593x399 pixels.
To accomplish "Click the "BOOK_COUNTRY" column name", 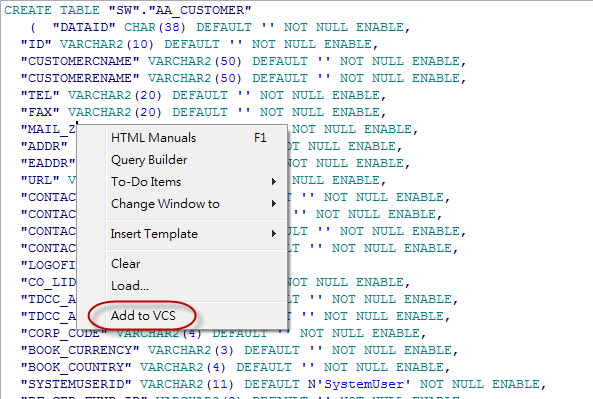I will (76, 367).
